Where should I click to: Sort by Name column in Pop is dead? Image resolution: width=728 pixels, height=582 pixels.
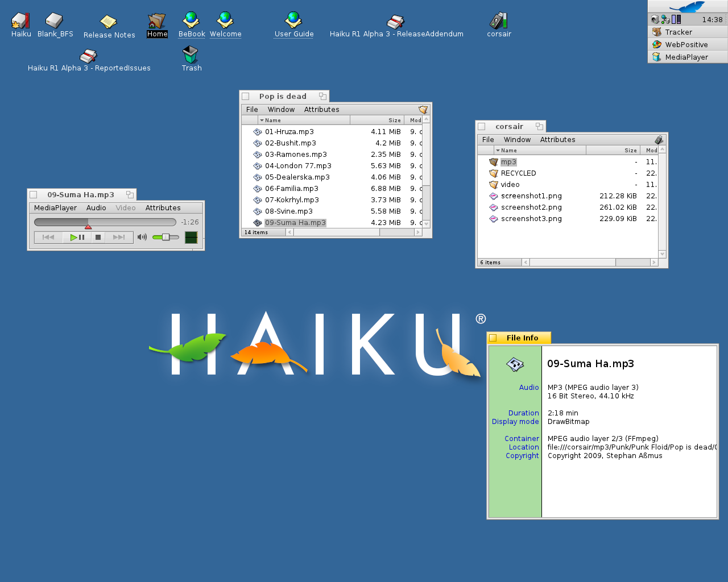point(304,120)
